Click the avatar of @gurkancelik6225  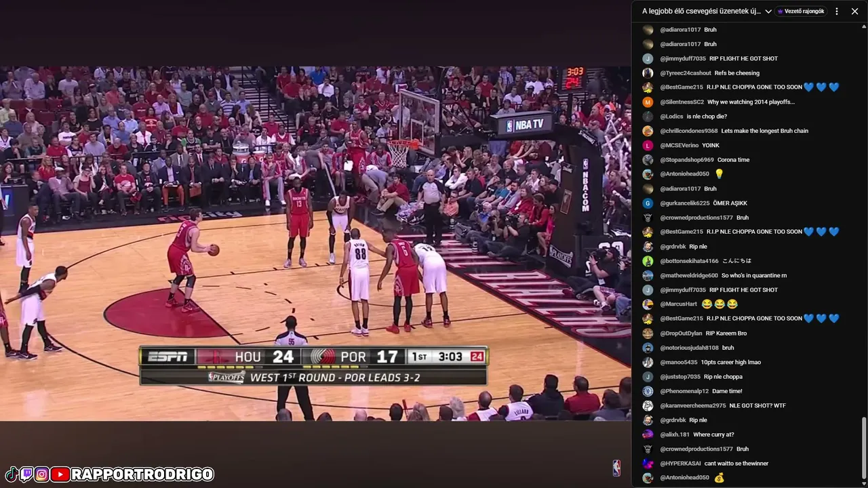(648, 203)
